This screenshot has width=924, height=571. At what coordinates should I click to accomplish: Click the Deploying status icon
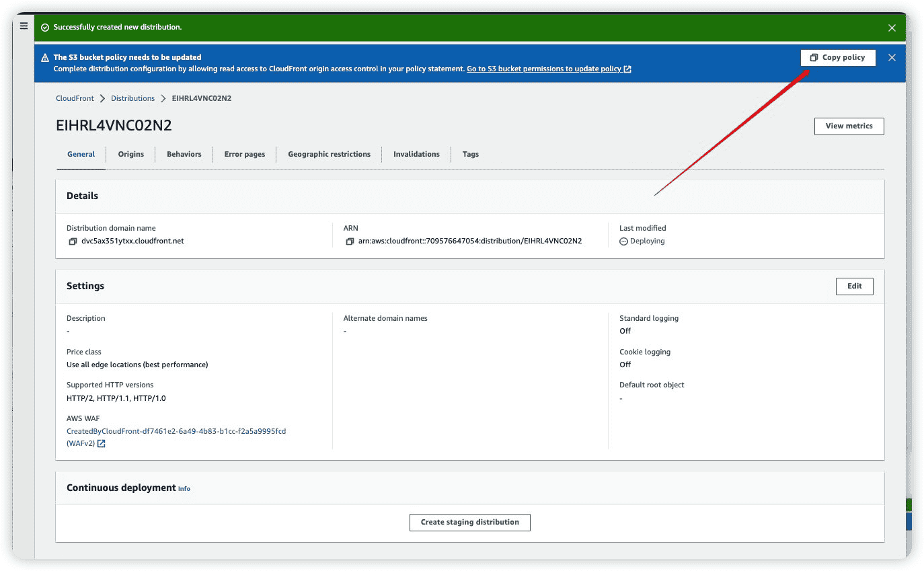click(x=623, y=241)
